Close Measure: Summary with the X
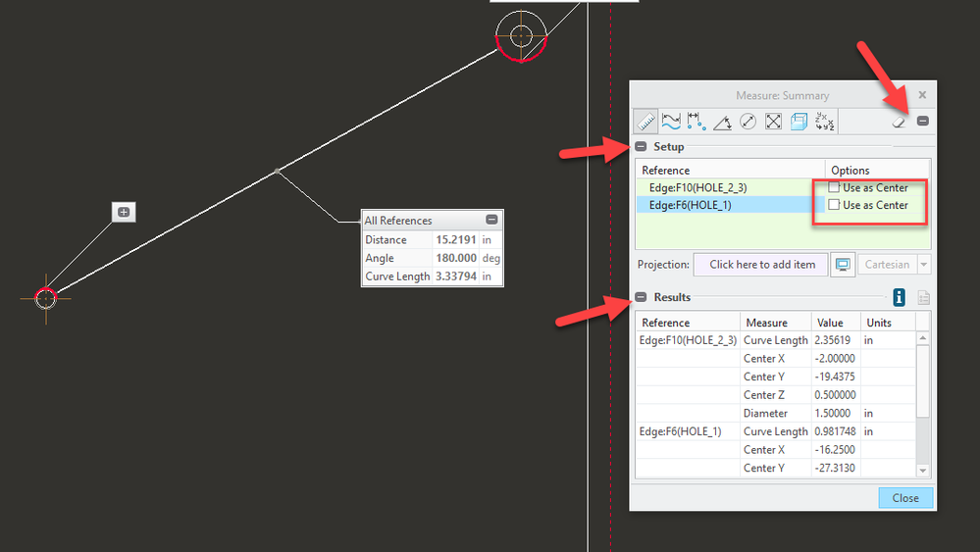Image resolution: width=980 pixels, height=552 pixels. pyautogui.click(x=922, y=95)
